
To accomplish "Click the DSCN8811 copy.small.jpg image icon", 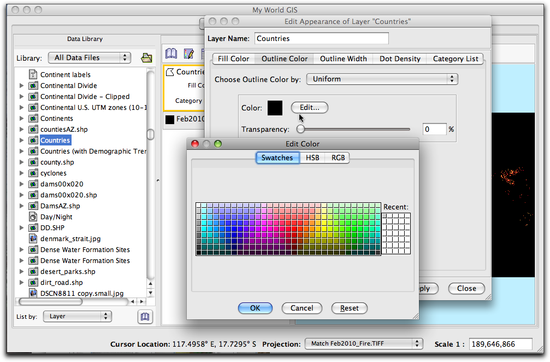I will tap(33, 293).
